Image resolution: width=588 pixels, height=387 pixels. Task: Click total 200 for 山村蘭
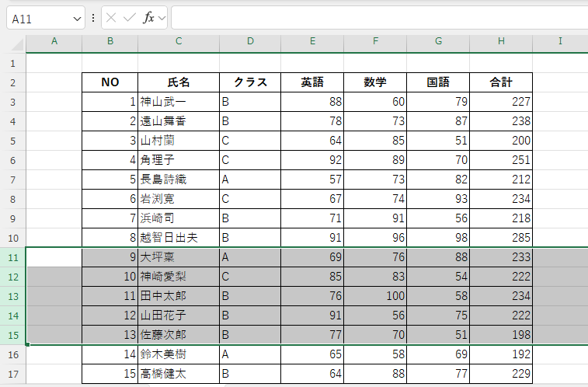point(501,141)
